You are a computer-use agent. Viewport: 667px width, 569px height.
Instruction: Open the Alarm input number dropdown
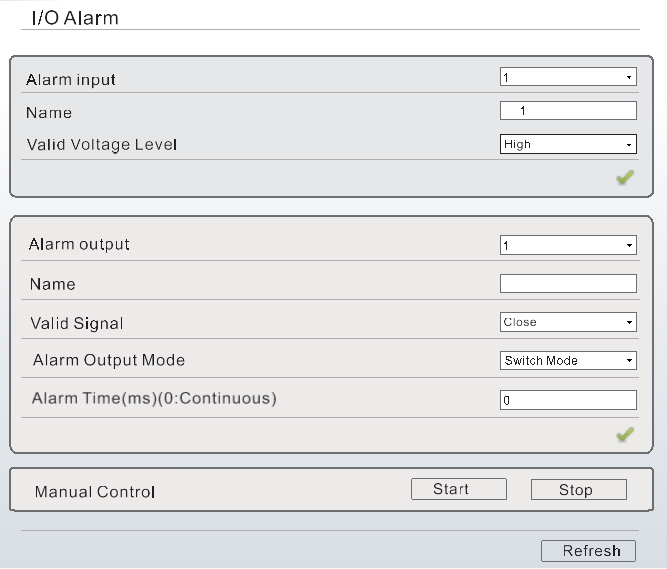pyautogui.click(x=568, y=77)
